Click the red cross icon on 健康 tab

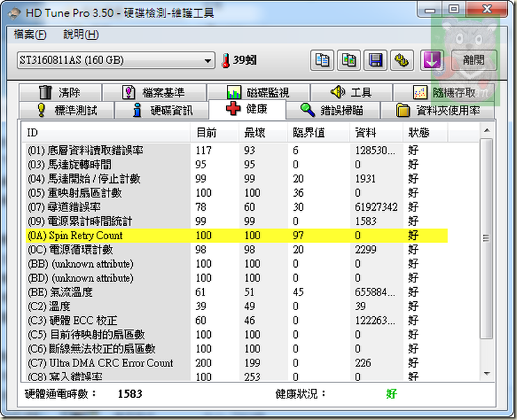[233, 108]
